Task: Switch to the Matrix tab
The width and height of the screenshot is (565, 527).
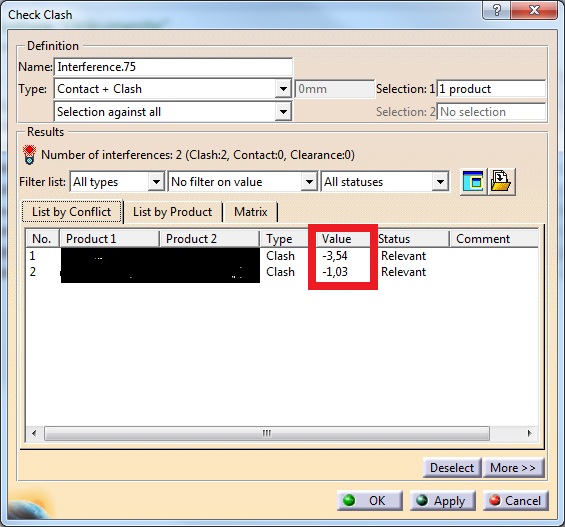Action: [251, 212]
